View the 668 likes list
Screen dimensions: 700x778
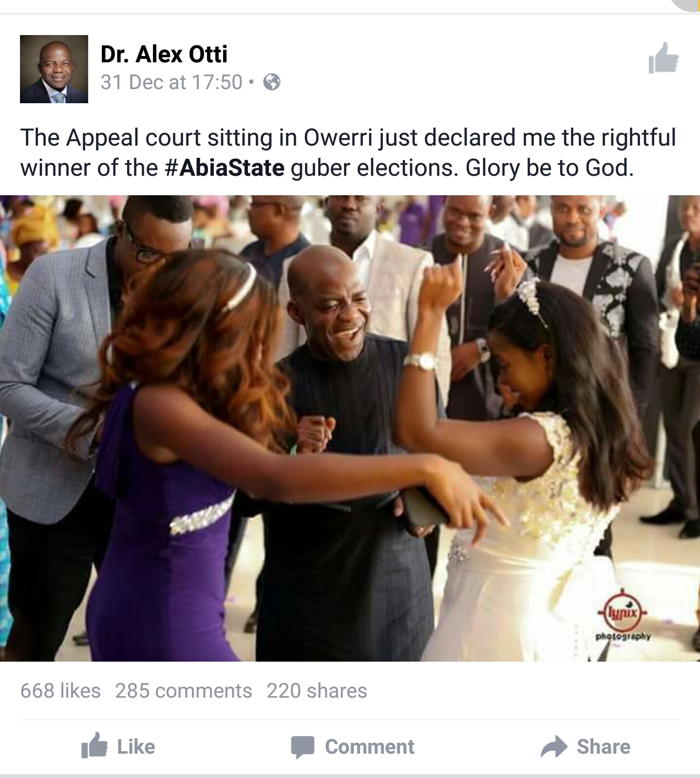[60, 691]
